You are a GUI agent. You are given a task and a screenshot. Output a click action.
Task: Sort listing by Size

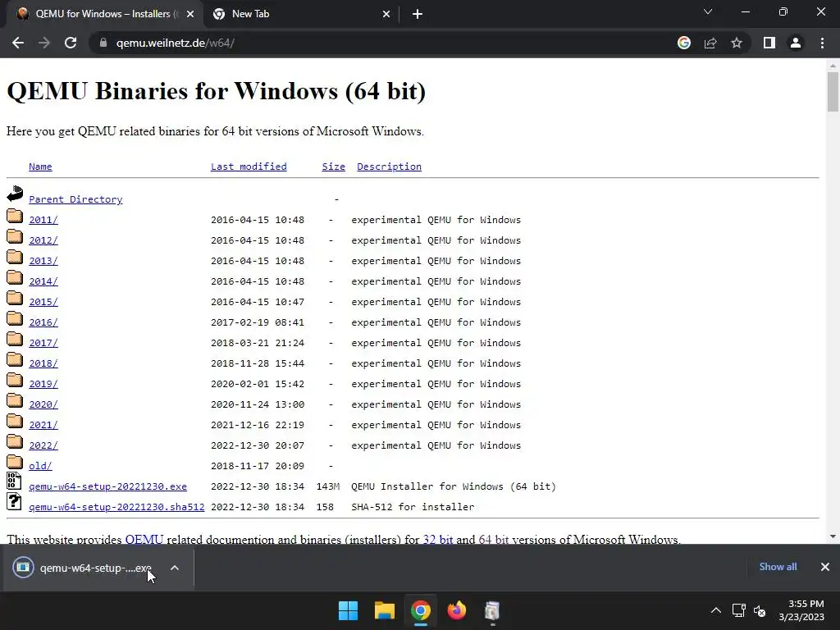[333, 167]
